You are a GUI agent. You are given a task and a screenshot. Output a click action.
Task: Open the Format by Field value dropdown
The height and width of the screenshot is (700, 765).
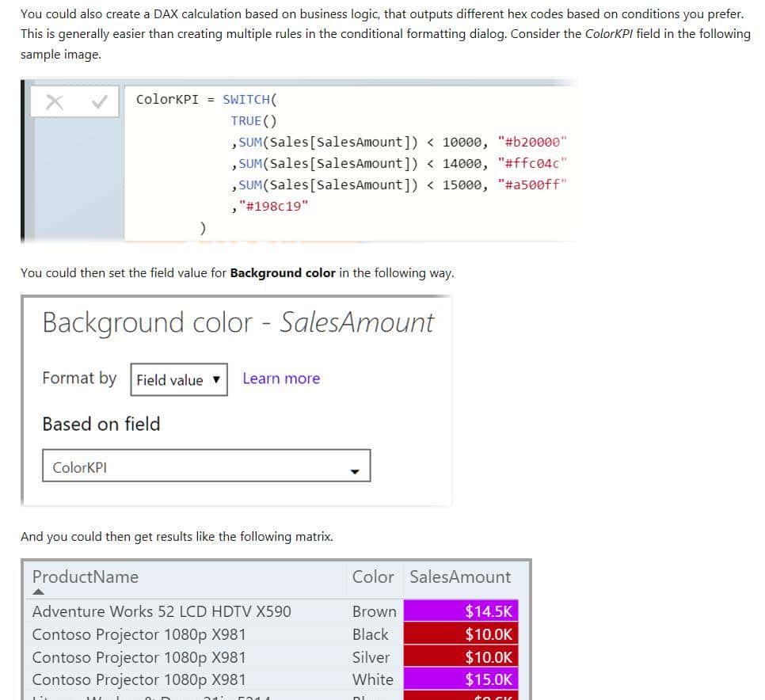178,379
